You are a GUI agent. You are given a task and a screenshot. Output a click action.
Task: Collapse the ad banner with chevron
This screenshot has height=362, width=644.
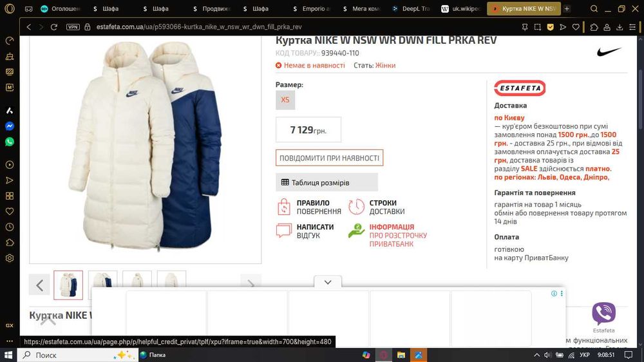[328, 282]
